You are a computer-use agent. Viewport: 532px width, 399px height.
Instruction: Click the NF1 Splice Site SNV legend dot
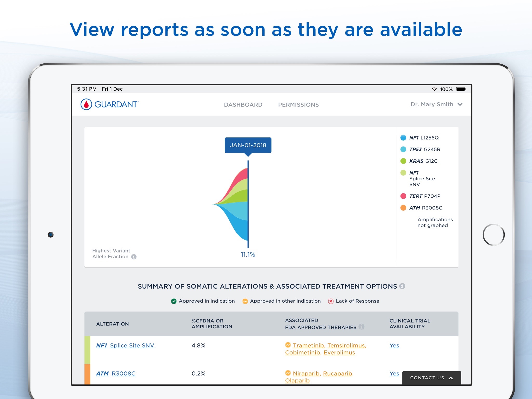point(403,173)
